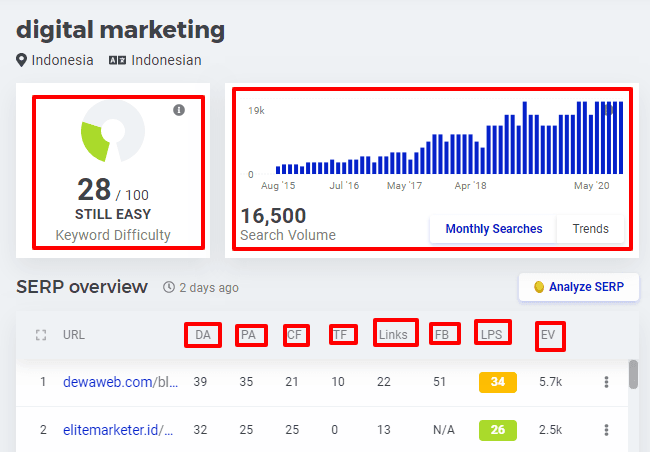Viewport: 650px width, 452px height.
Task: Click the location pin icon for Indonesia
Action: click(x=22, y=60)
